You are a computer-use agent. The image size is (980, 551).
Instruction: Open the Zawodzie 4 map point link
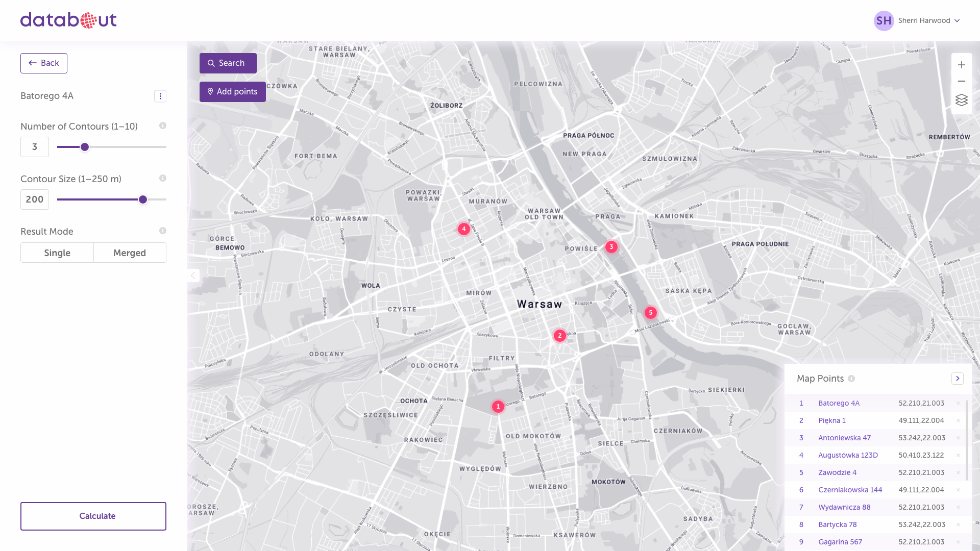837,472
